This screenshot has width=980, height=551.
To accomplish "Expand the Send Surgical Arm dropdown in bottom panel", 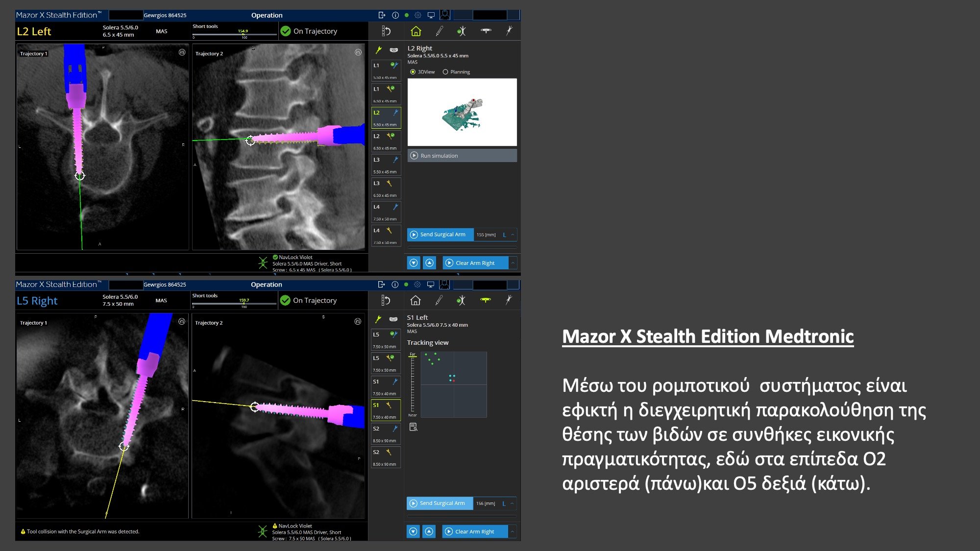I will pos(512,503).
